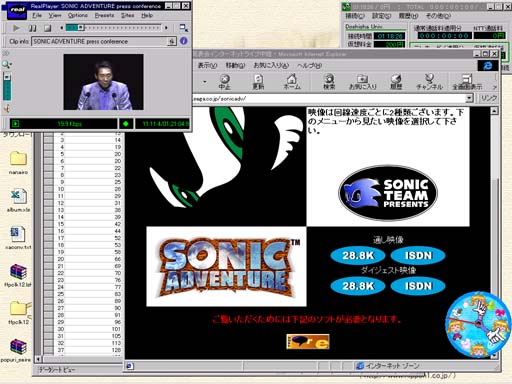Viewport: 512px width, 384px height.
Task: Click the blue clip info icon in RealPlayer
Action: (183, 41)
